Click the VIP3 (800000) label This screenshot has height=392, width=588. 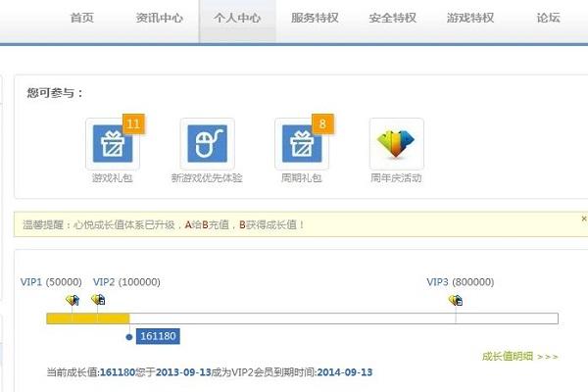(x=461, y=281)
